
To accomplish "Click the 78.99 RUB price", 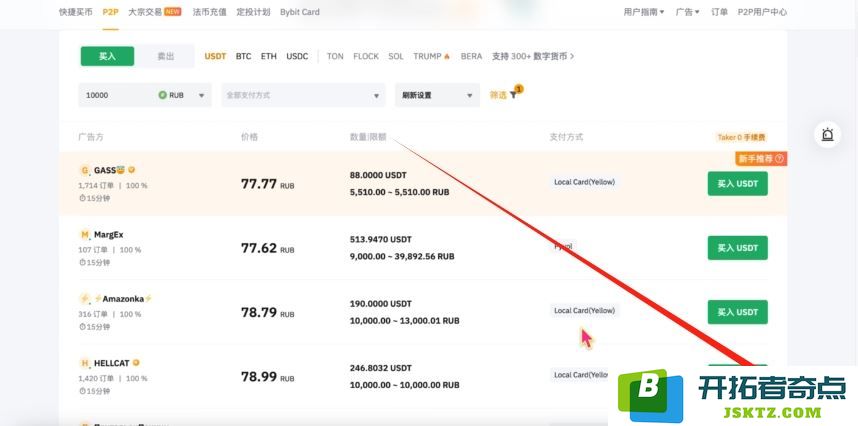I will pyautogui.click(x=268, y=377).
